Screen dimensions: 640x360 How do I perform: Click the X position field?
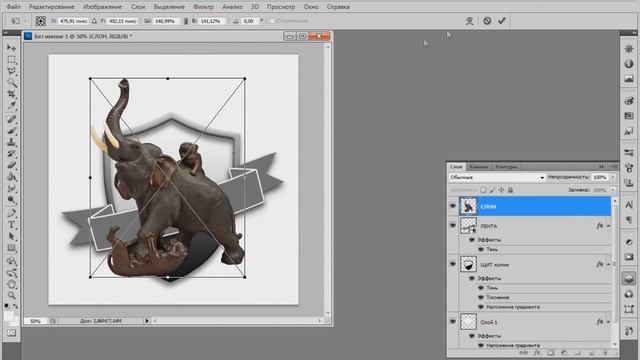click(73, 21)
